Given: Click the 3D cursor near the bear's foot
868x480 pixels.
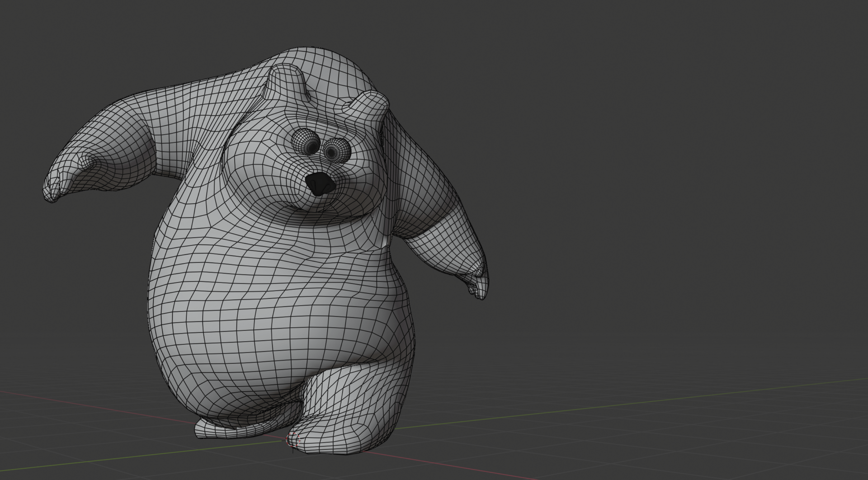Looking at the screenshot, I should point(294,439).
